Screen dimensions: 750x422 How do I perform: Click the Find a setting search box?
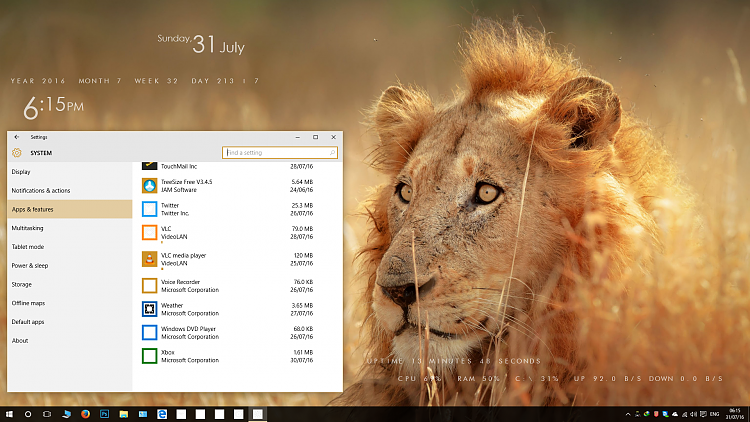tap(279, 153)
